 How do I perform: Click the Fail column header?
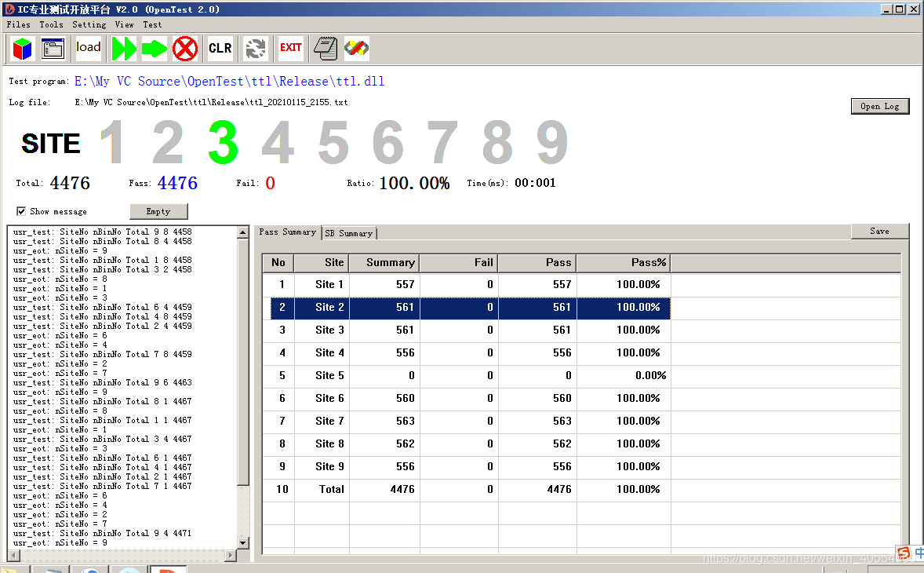pos(459,263)
